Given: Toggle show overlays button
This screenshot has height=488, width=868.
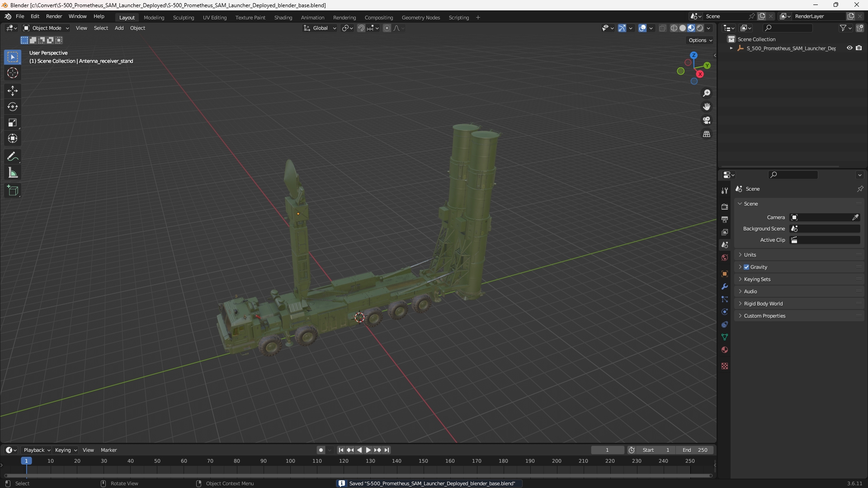Looking at the screenshot, I should (x=642, y=28).
